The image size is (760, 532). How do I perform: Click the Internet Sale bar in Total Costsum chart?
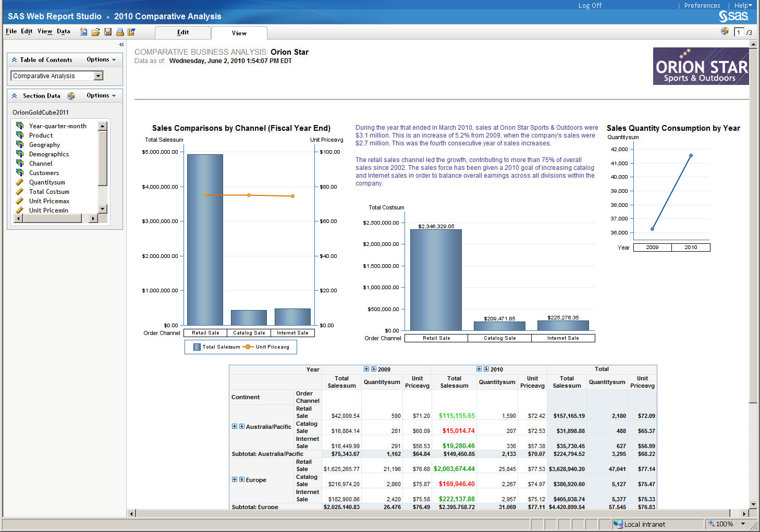click(x=563, y=325)
